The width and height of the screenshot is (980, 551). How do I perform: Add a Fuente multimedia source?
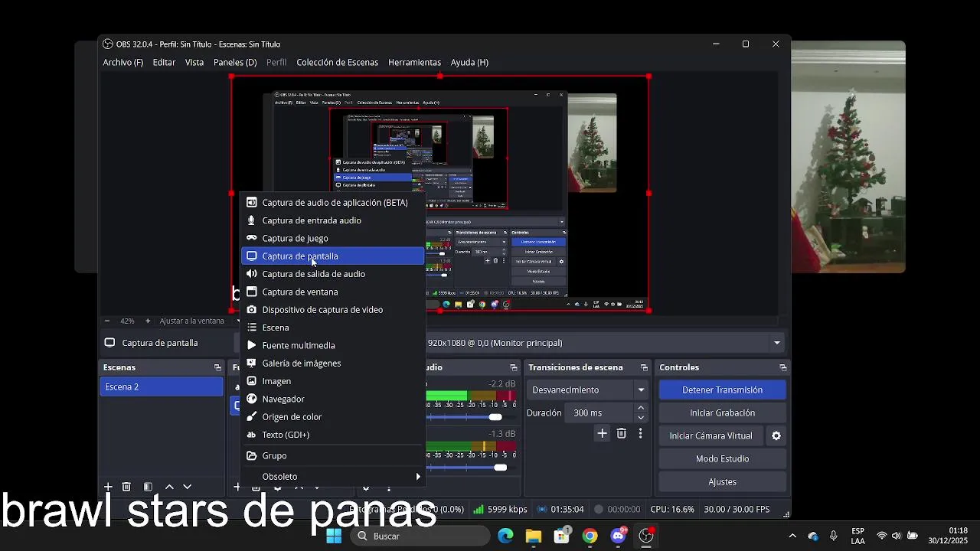[332, 345]
